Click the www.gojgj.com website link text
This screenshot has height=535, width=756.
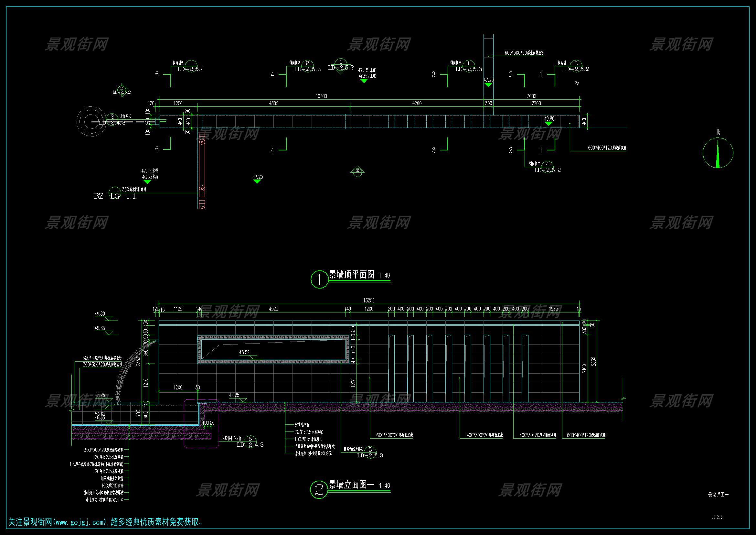(x=80, y=522)
